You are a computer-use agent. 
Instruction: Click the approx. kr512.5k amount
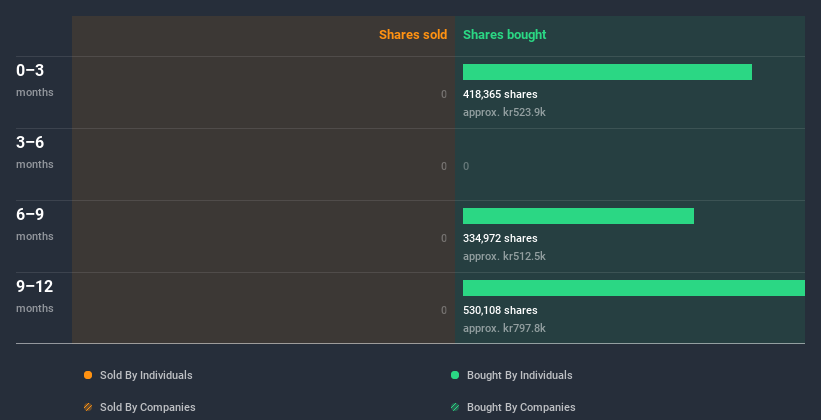tap(504, 256)
